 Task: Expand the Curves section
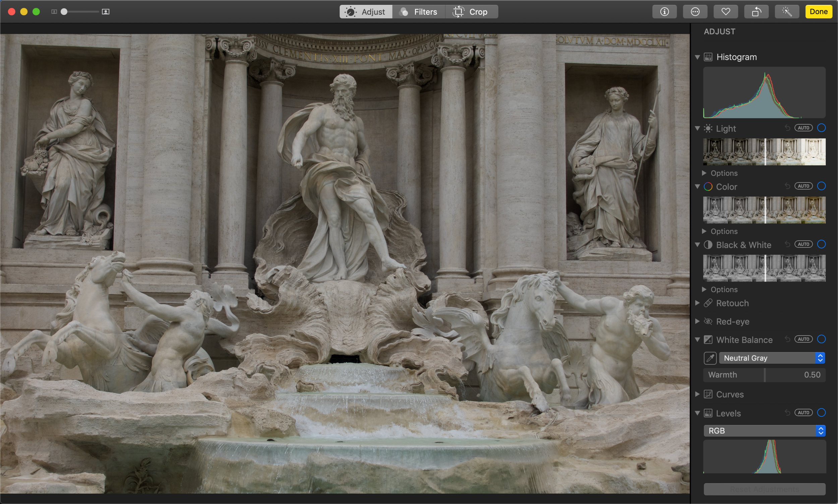click(x=697, y=394)
